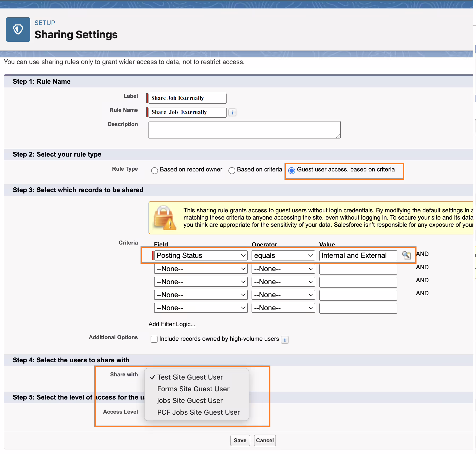Viewport: 476px width, 454px height.
Task: Choose jobs Site Guest User option
Action: point(190,401)
